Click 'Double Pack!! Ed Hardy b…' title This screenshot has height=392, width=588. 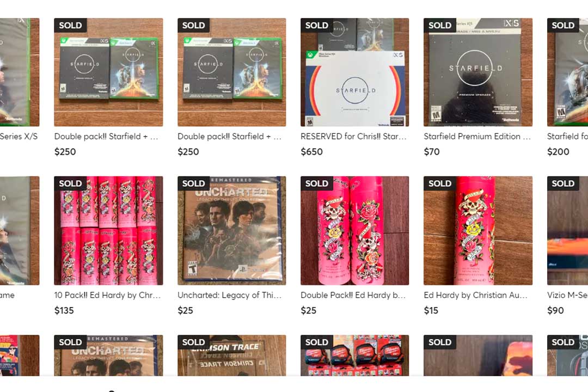(353, 295)
